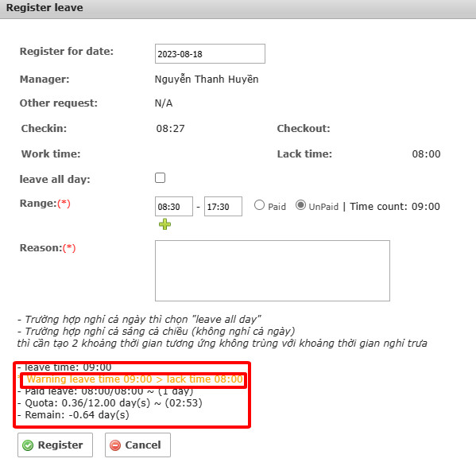Click the green plus icon to add range
Screen dimensions: 476x474
click(x=164, y=224)
